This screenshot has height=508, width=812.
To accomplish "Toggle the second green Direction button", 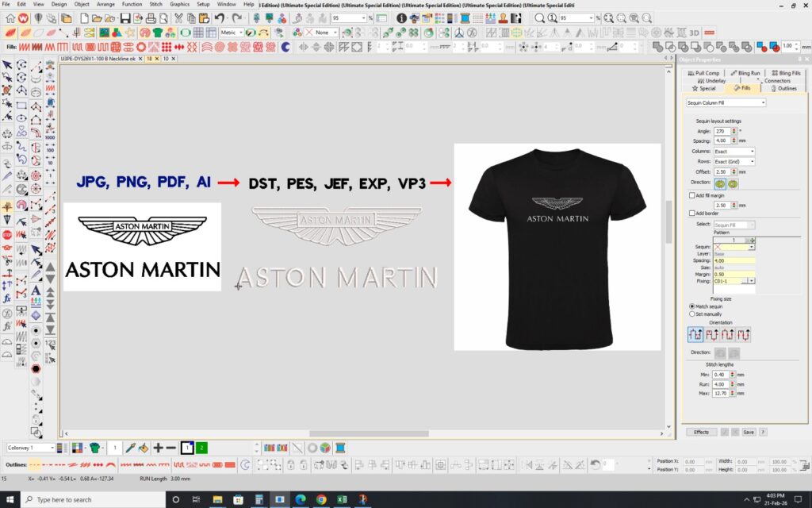I will (733, 184).
